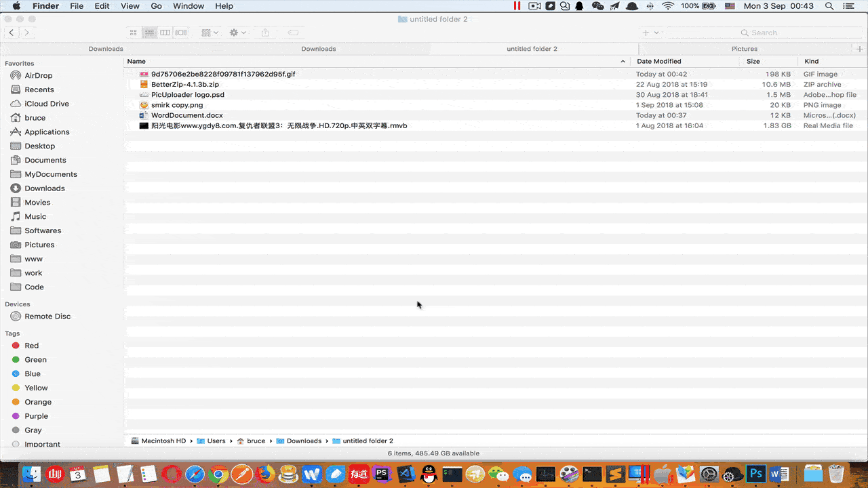The height and width of the screenshot is (488, 868).
Task: Open Notification Center in menu bar
Action: pyautogui.click(x=850, y=6)
